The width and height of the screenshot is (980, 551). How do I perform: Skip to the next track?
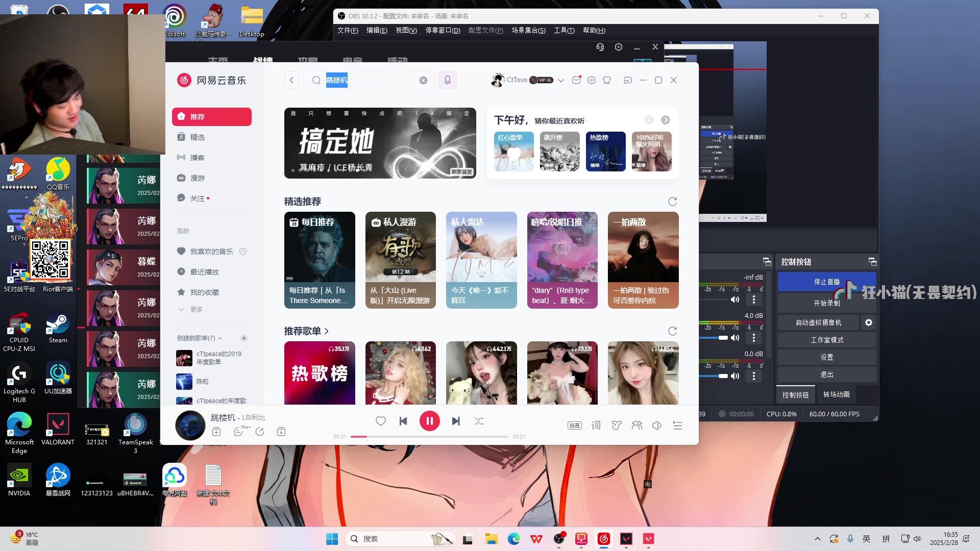click(x=456, y=421)
